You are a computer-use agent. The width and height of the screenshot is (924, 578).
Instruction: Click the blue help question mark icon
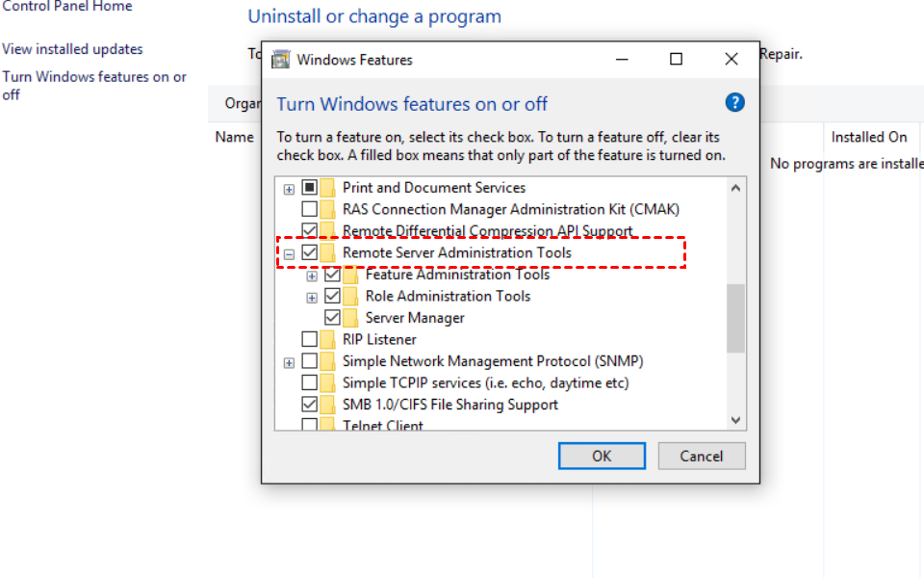[x=734, y=103]
